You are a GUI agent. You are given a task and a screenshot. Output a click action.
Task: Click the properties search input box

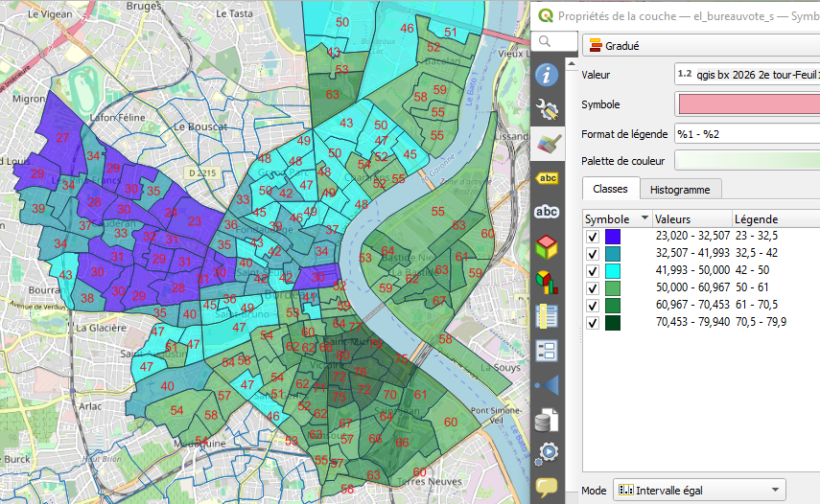pyautogui.click(x=554, y=41)
